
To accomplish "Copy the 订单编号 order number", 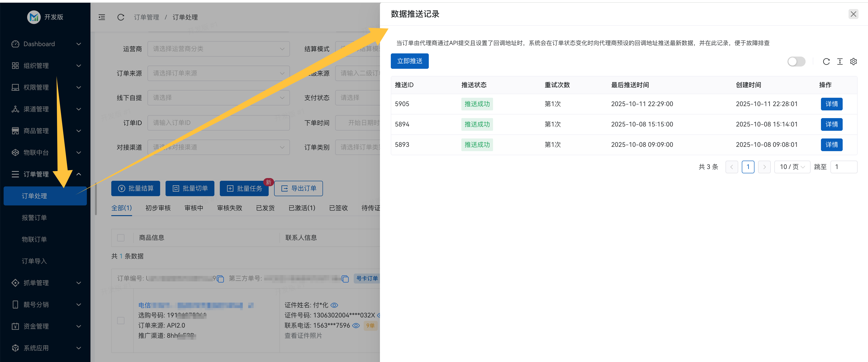I will click(x=221, y=279).
